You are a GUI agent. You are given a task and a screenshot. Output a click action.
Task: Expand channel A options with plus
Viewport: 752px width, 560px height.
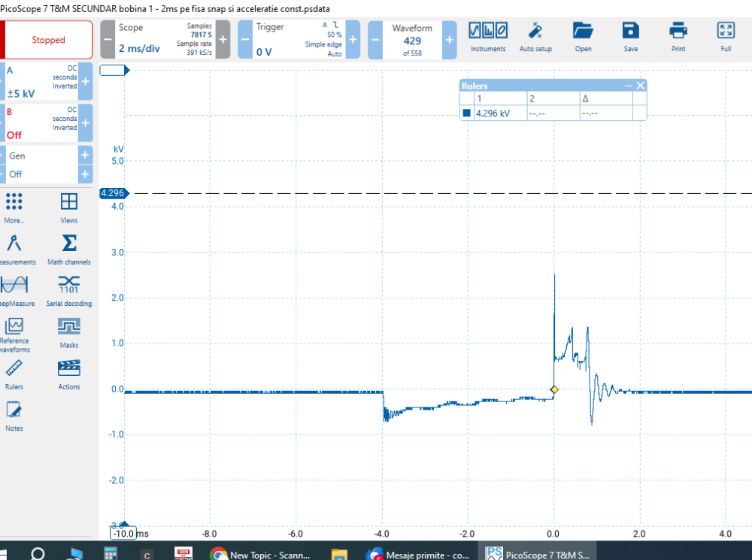[85, 81]
